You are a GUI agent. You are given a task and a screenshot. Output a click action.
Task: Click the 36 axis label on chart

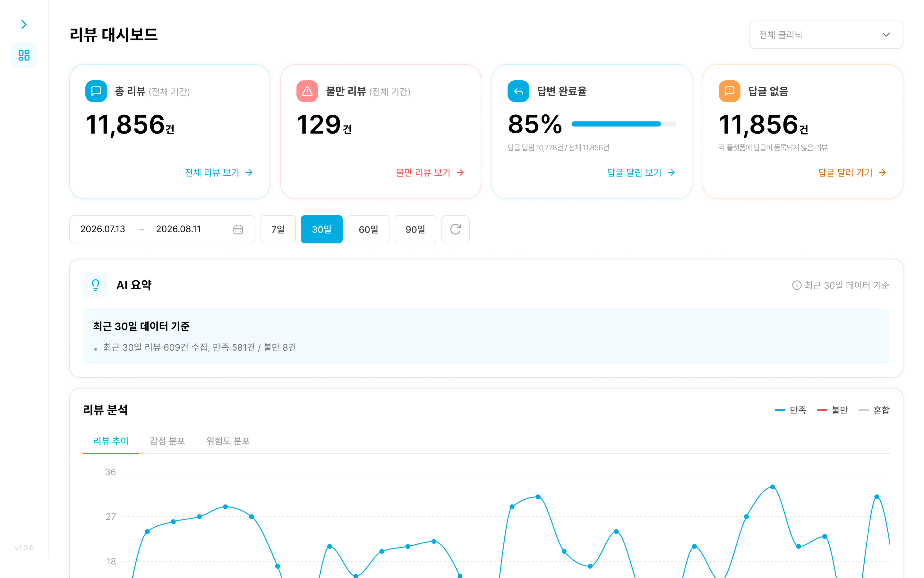point(110,472)
